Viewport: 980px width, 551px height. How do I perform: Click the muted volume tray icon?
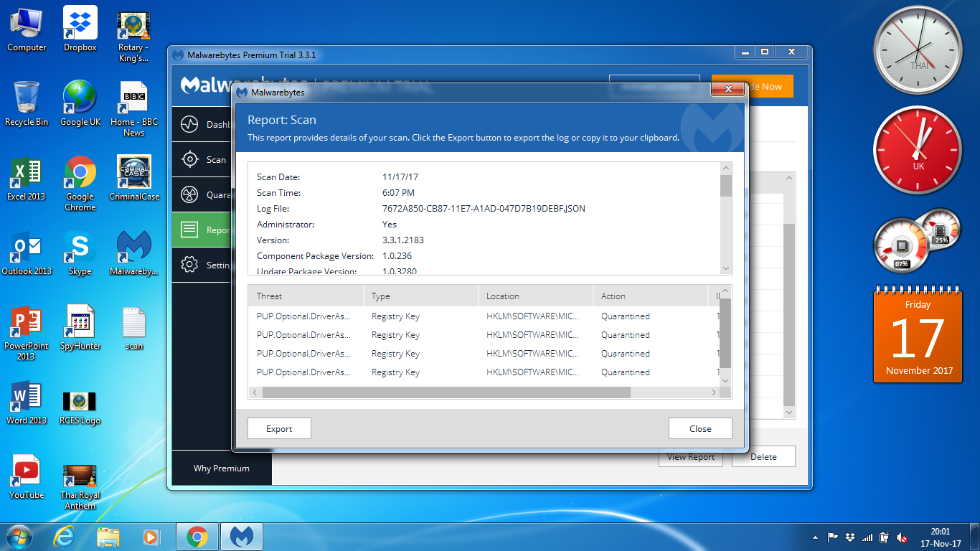click(x=902, y=537)
